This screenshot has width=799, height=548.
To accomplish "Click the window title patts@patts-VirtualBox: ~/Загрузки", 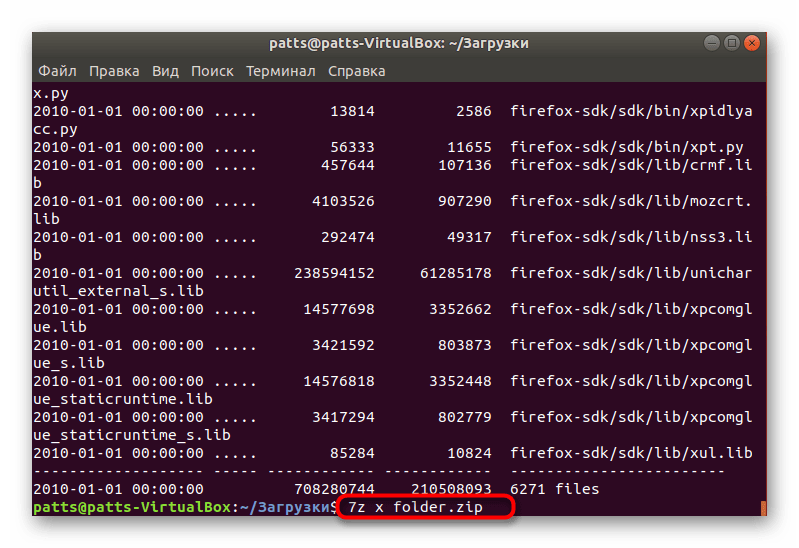I will (398, 43).
